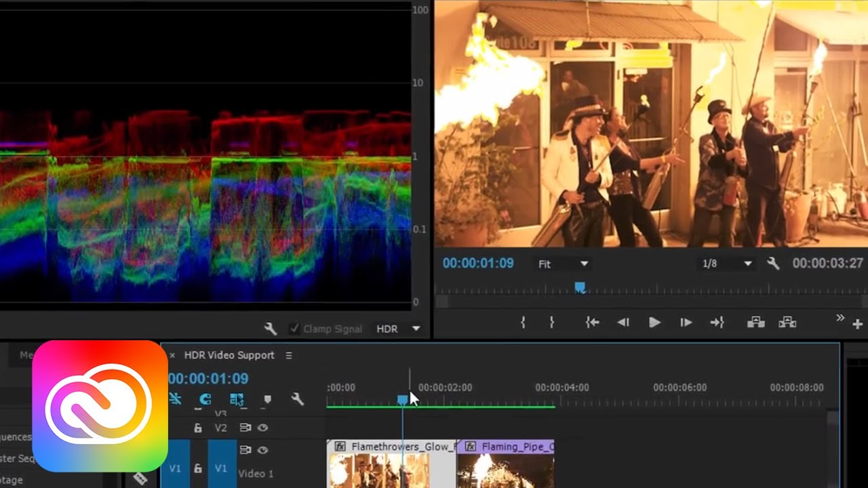Select the Flamethrowers_Glow clip
The width and height of the screenshot is (868, 488).
click(391, 464)
